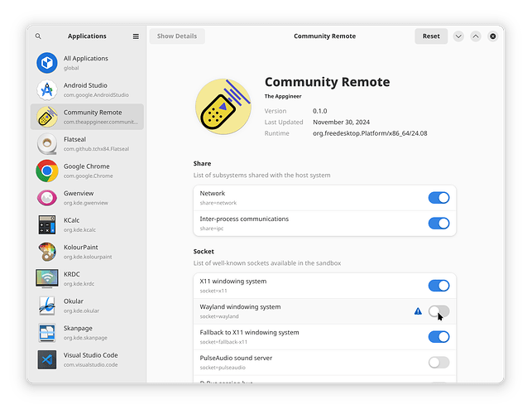
Task: Select Gwenview in the application list
Action: pyautogui.click(x=87, y=198)
